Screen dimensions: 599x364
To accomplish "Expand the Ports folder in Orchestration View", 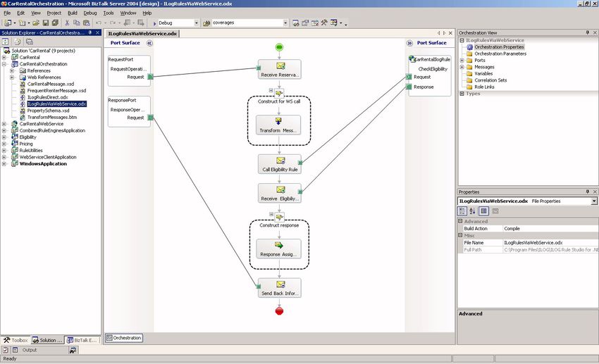I will pyautogui.click(x=462, y=61).
